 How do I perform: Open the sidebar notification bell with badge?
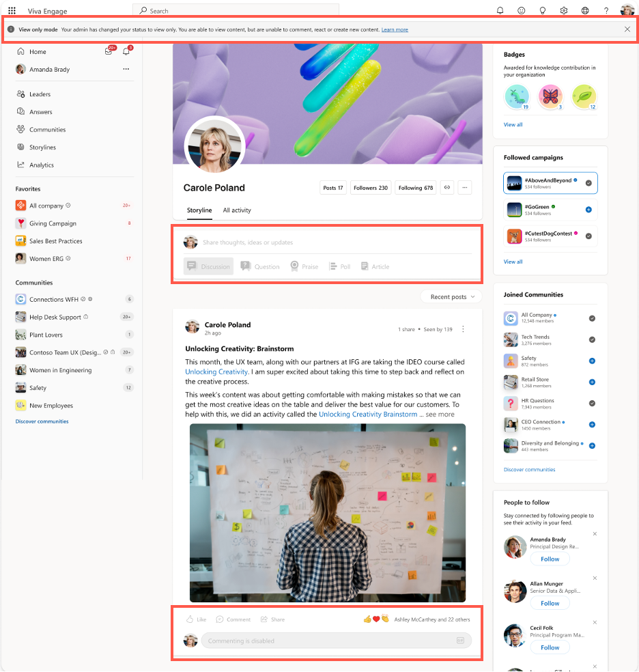(126, 51)
